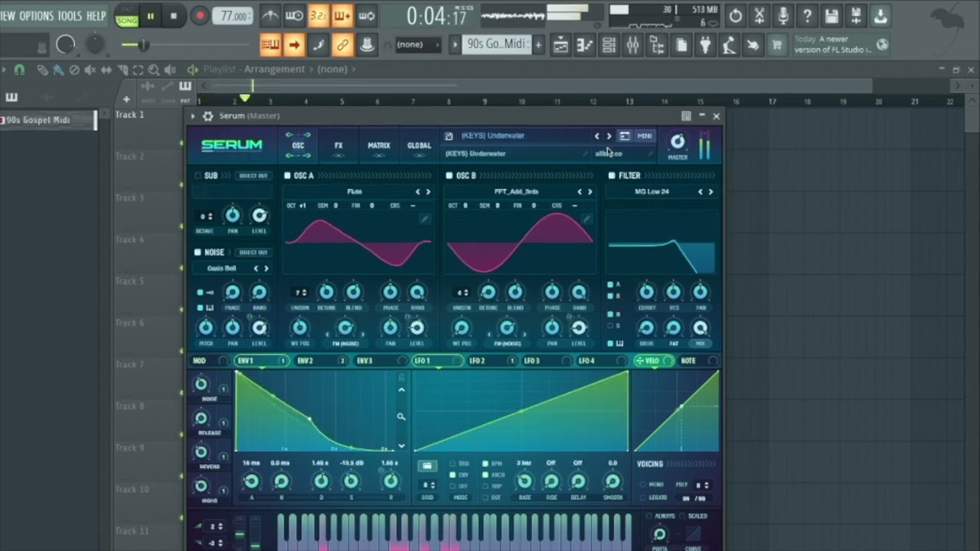Image resolution: width=980 pixels, height=551 pixels.
Task: Enable the MONO voicing checkbox
Action: [642, 485]
